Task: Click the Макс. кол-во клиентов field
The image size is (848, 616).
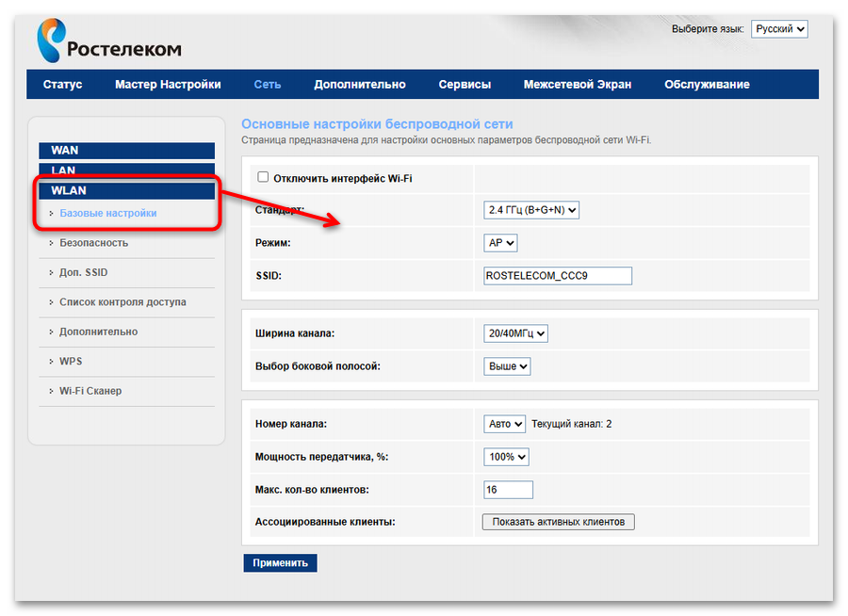Action: pyautogui.click(x=508, y=490)
